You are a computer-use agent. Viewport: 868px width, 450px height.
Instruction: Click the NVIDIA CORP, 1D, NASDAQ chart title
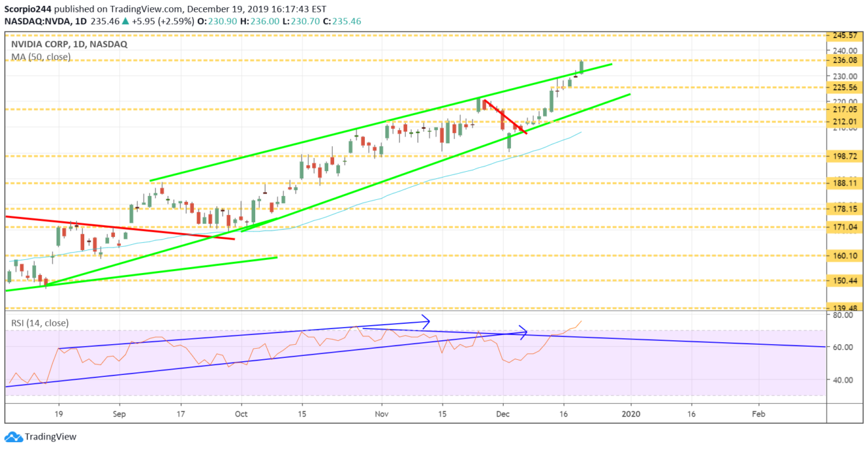(x=69, y=45)
